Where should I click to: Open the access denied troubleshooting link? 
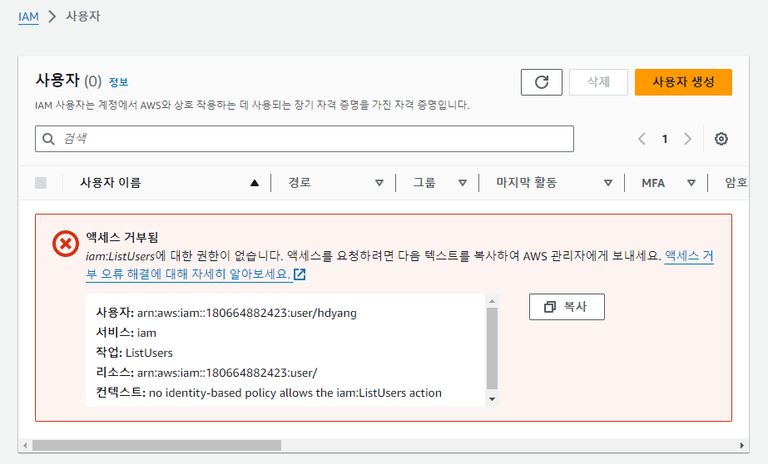coord(189,274)
